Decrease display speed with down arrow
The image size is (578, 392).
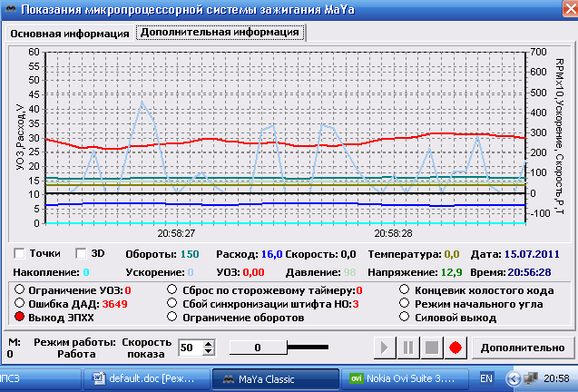tap(210, 352)
